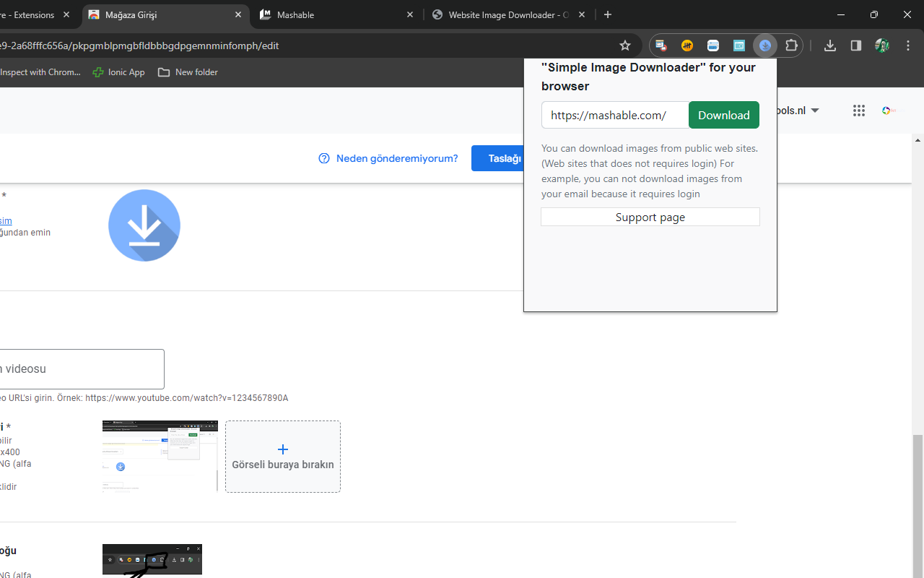This screenshot has width=924, height=578.
Task: Click the mashable.com URL input field
Action: (614, 115)
